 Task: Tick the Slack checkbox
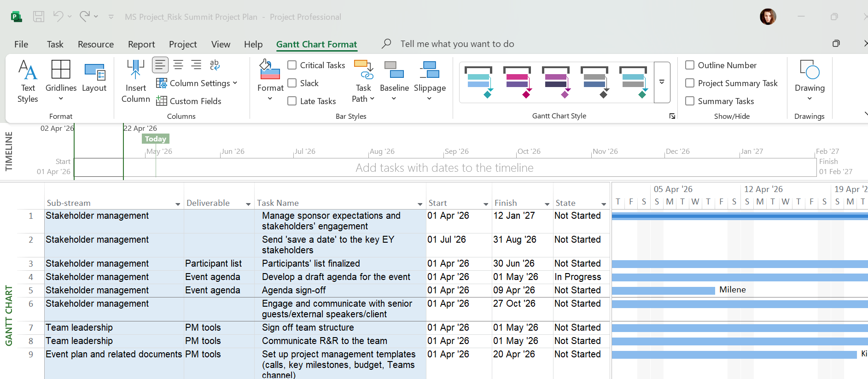[x=292, y=83]
